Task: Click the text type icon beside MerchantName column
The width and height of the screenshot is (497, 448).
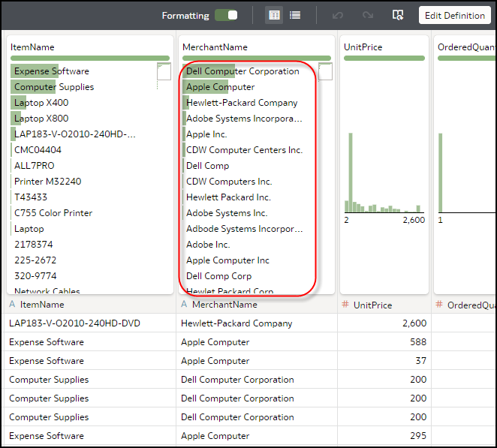Action: [x=185, y=305]
